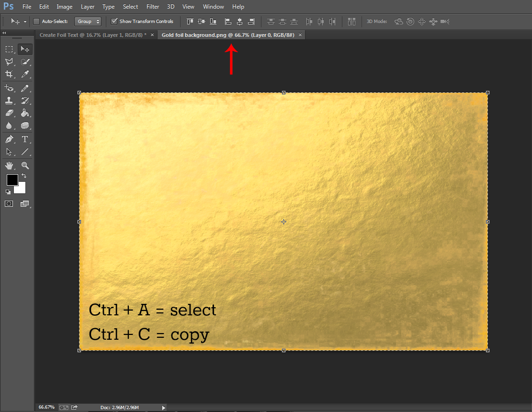Select the Rectangular Marquee tool
This screenshot has width=532, height=412.
pos(9,49)
